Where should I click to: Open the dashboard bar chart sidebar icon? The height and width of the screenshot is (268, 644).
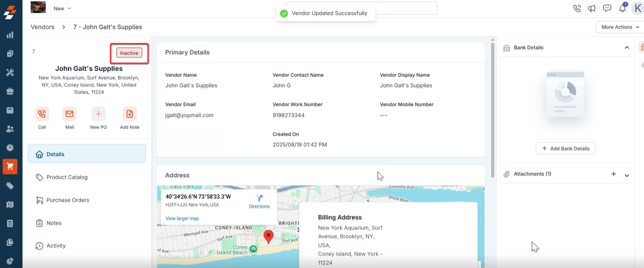(10, 35)
